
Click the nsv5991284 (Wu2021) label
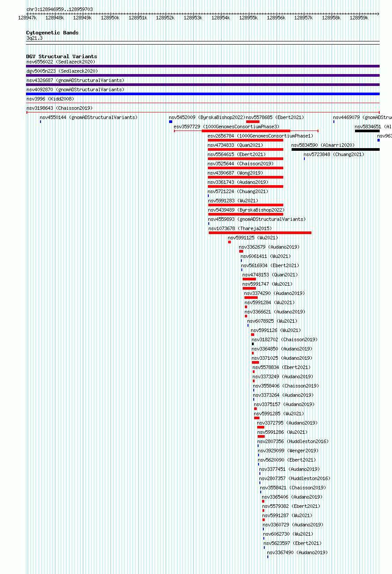(270, 302)
